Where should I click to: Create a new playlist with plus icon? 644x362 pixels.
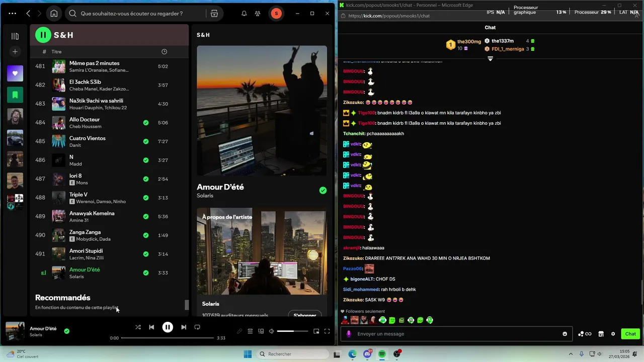[15, 52]
